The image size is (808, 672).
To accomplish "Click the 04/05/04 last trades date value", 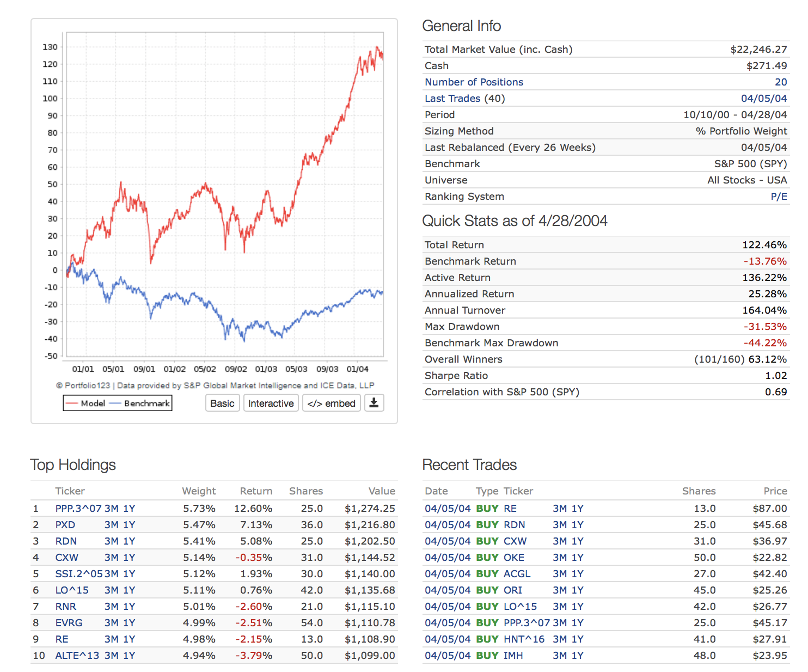I will click(763, 99).
